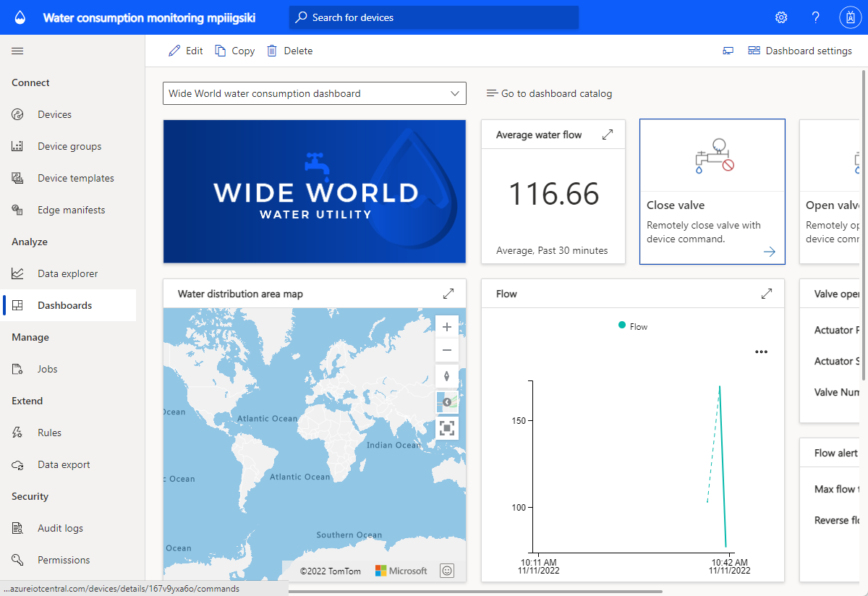
Task: Click the vertical scrollbar
Action: tap(864, 224)
